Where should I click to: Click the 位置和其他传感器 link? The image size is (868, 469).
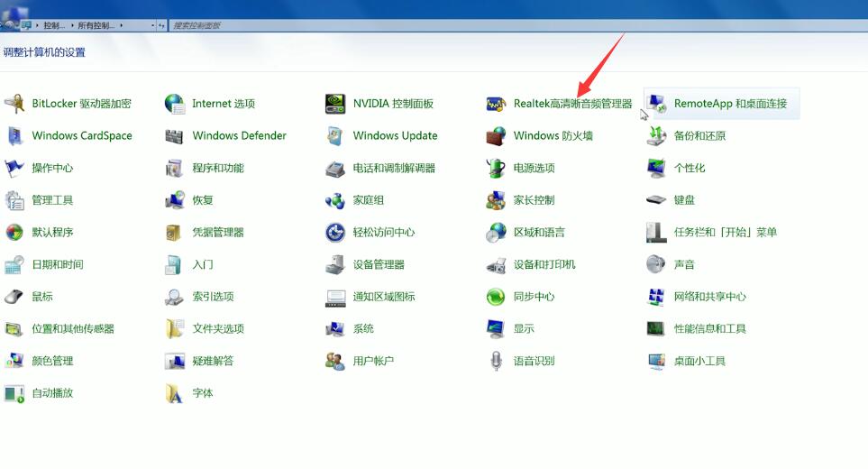click(x=73, y=328)
